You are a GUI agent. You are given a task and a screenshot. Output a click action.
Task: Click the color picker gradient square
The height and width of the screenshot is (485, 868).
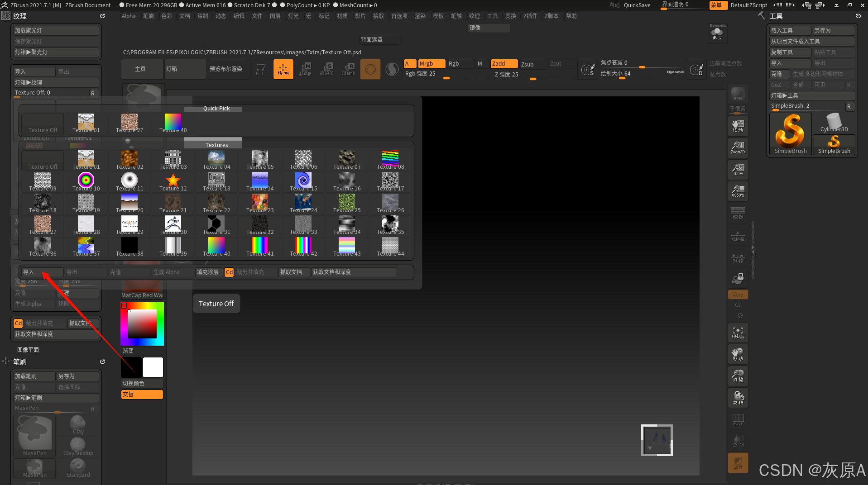tap(142, 324)
